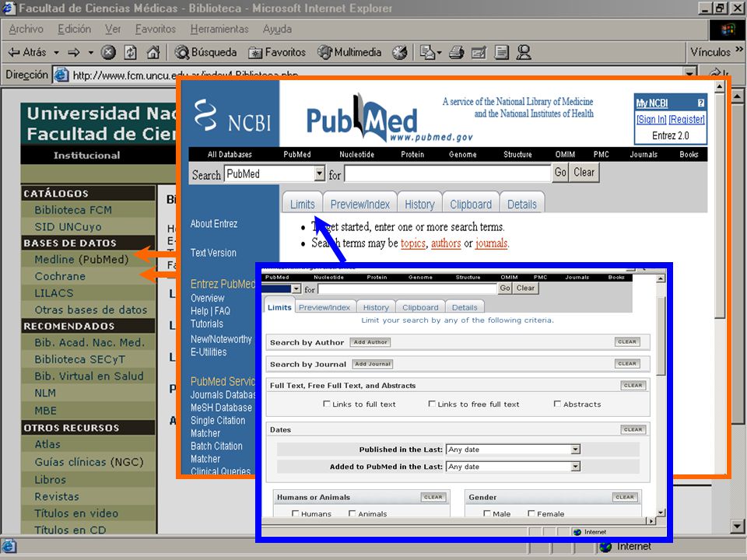Screen dimensions: 747x560
Task: Expand the Vínculos links chevron
Action: tap(739, 49)
